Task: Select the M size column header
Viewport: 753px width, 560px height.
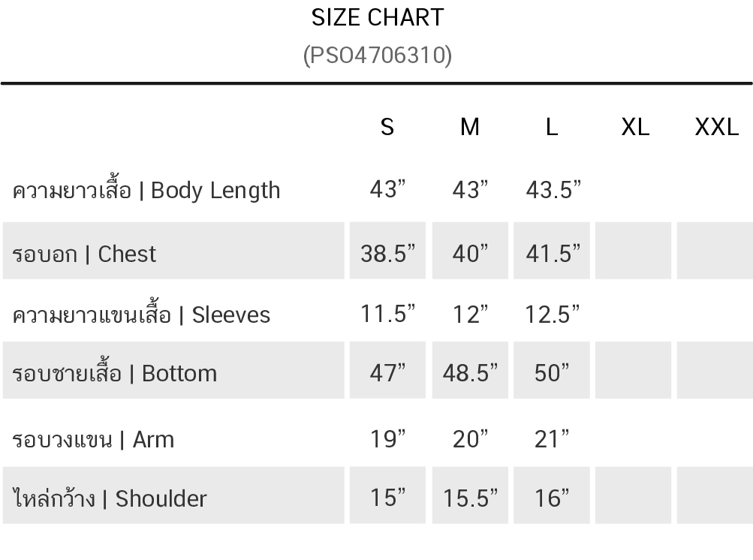Action: click(470, 127)
